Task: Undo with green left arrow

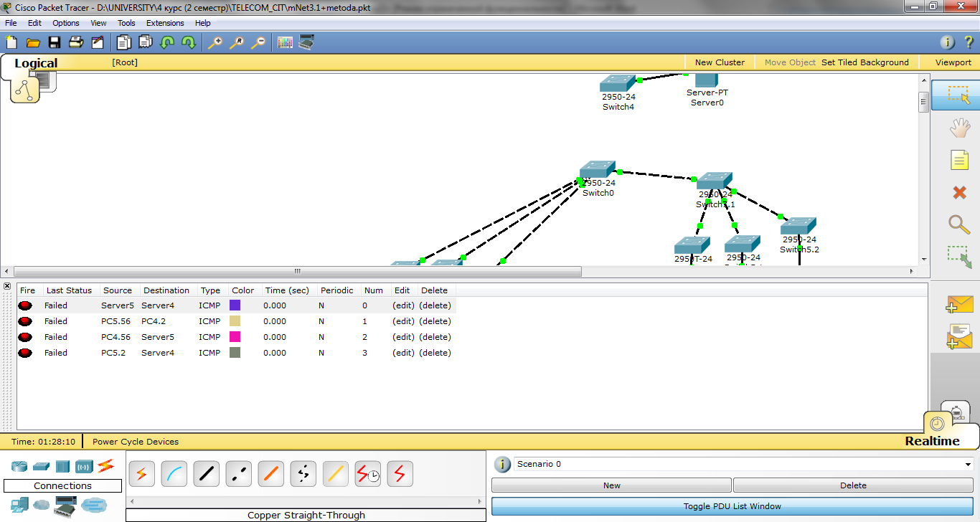Action: pos(167,42)
